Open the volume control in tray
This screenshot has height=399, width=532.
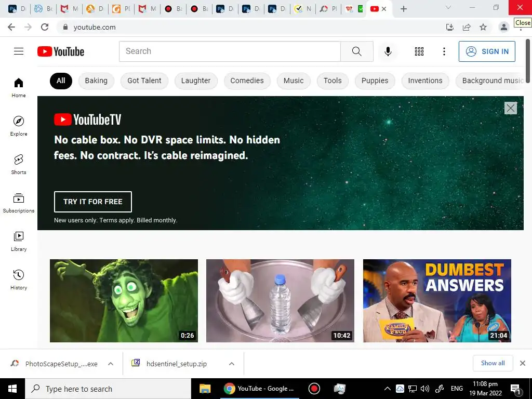425,389
